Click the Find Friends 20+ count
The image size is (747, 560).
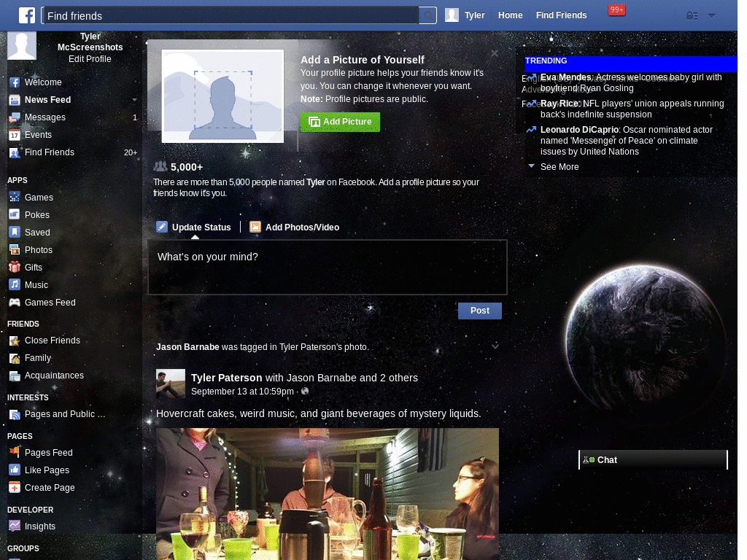(130, 153)
